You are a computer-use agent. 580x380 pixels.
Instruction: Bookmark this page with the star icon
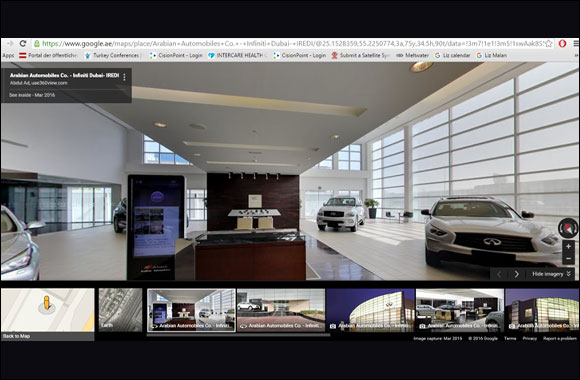[x=549, y=44]
